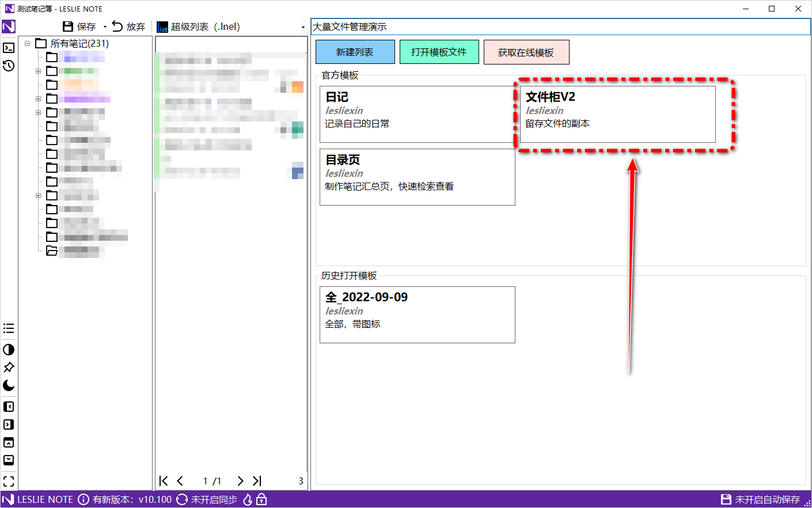Select the 所有笔记(231) root folder

pyautogui.click(x=79, y=44)
